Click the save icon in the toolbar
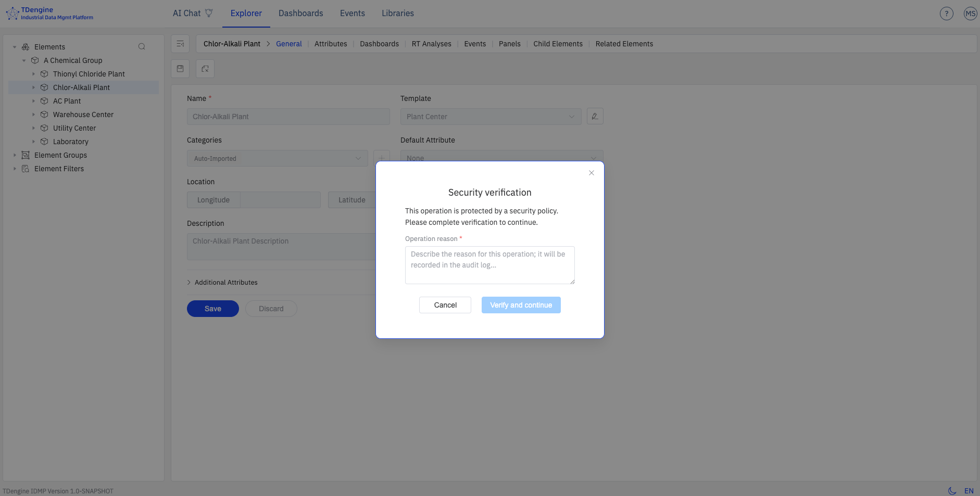980x496 pixels. [x=180, y=69]
